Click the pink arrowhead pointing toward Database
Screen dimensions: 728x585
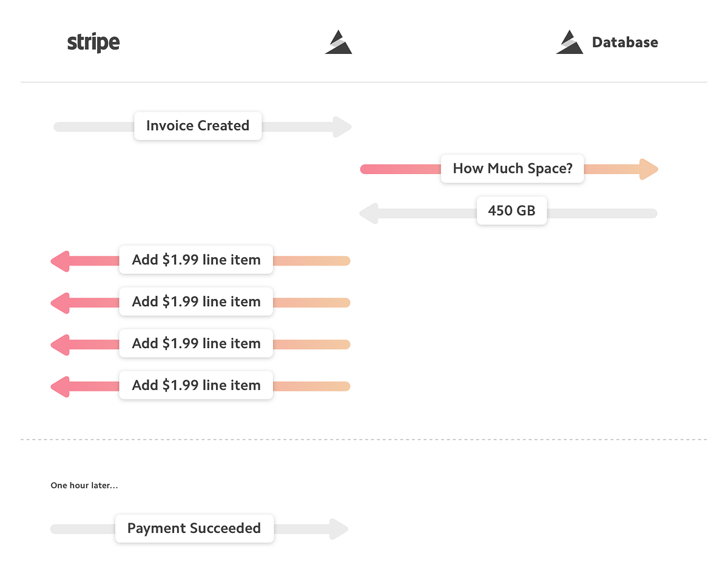(648, 169)
